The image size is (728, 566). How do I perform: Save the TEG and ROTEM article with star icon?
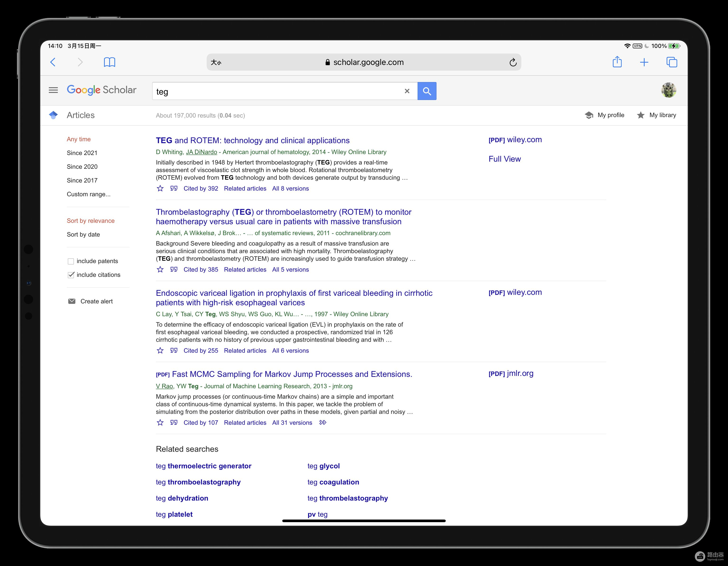[160, 188]
